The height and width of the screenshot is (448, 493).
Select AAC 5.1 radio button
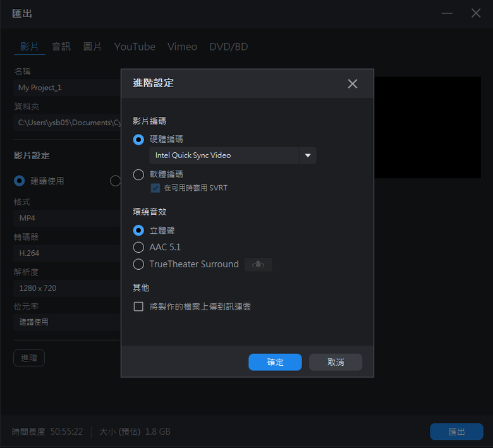click(138, 247)
